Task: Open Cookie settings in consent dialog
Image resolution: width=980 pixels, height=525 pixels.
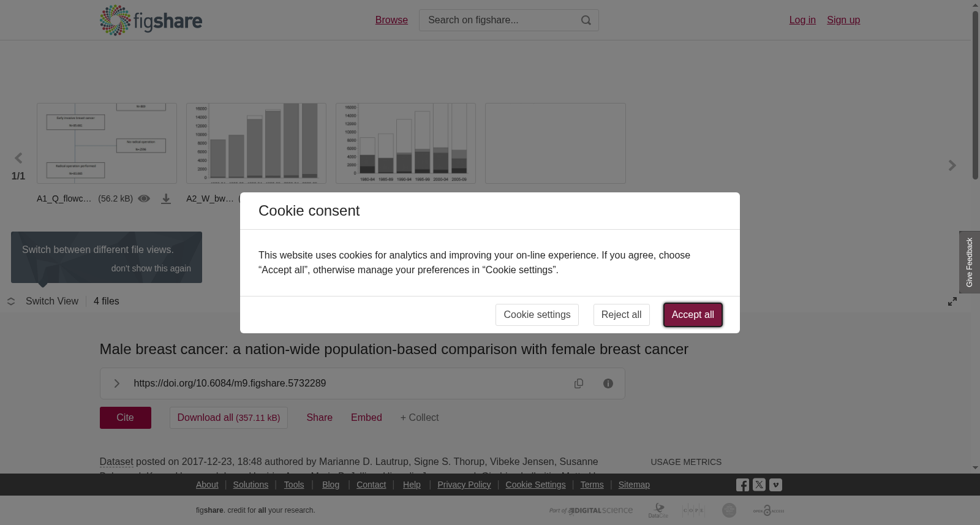Action: 537,315
